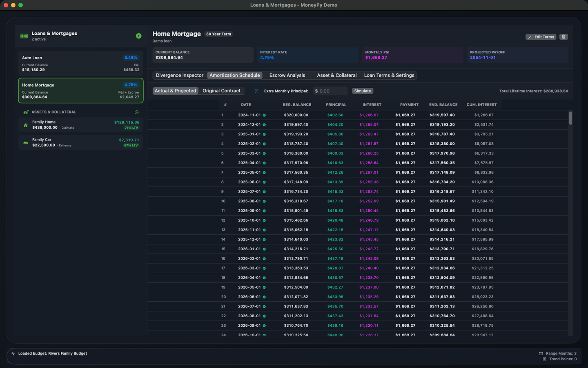Run the Simulate button
Image resolution: width=588 pixels, height=368 pixels.
click(x=363, y=91)
